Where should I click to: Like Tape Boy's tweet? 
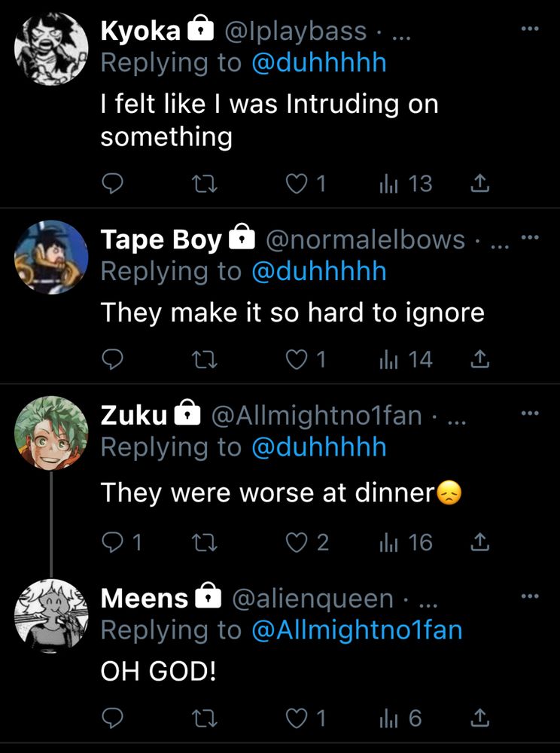[x=299, y=360]
